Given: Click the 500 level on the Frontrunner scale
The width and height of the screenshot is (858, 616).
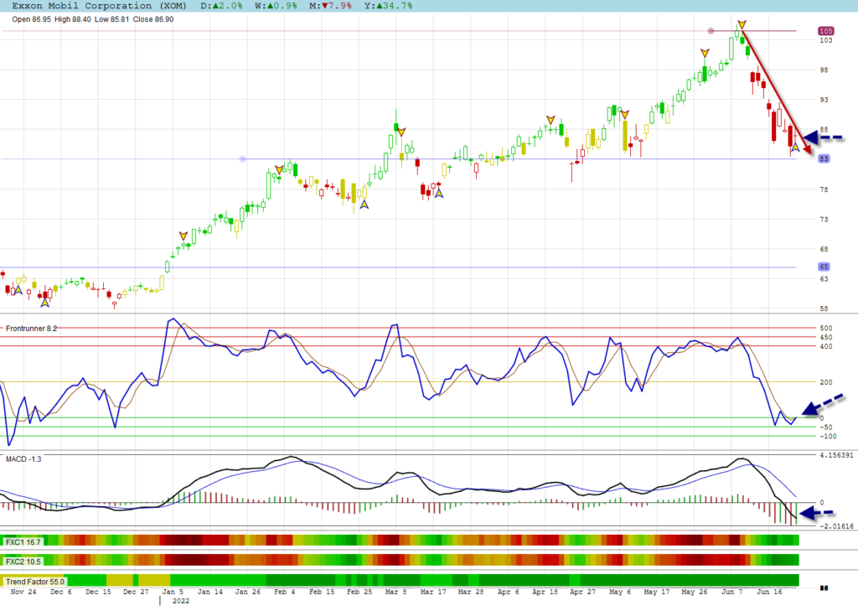Looking at the screenshot, I should point(825,329).
